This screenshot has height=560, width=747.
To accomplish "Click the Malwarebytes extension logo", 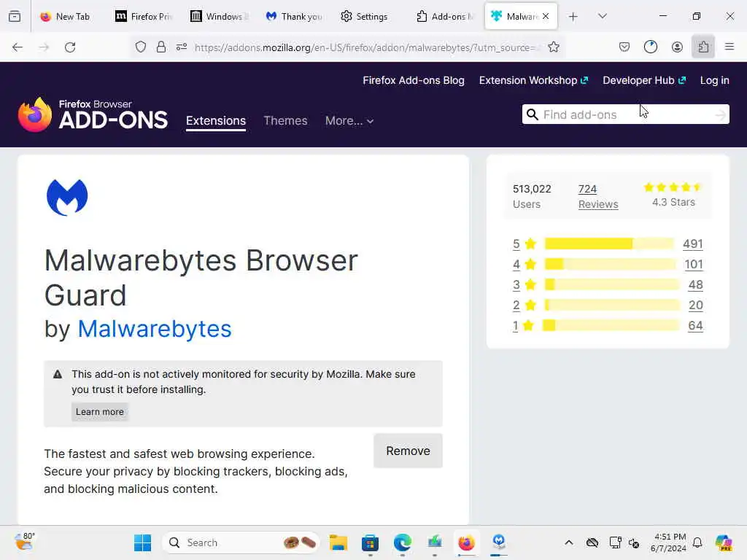I will click(67, 197).
